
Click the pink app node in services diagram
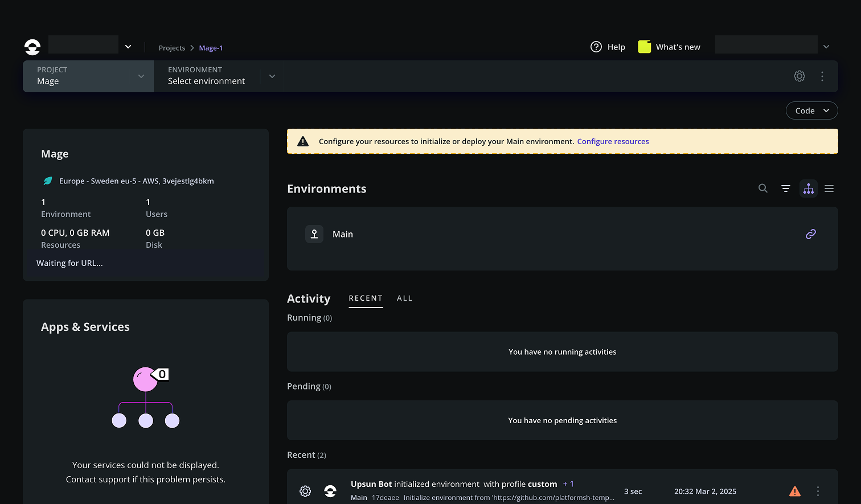[x=145, y=379]
